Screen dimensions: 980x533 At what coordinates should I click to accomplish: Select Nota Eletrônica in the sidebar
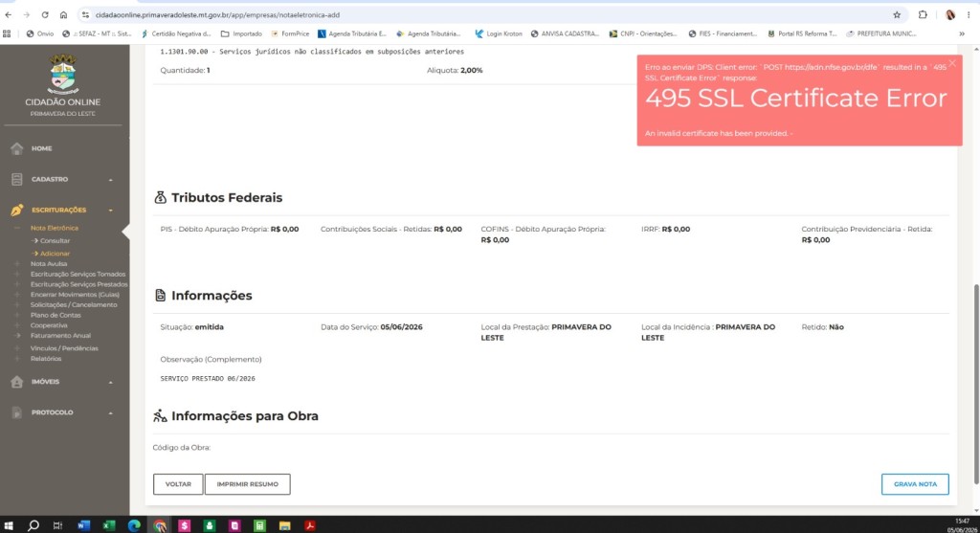pos(55,228)
